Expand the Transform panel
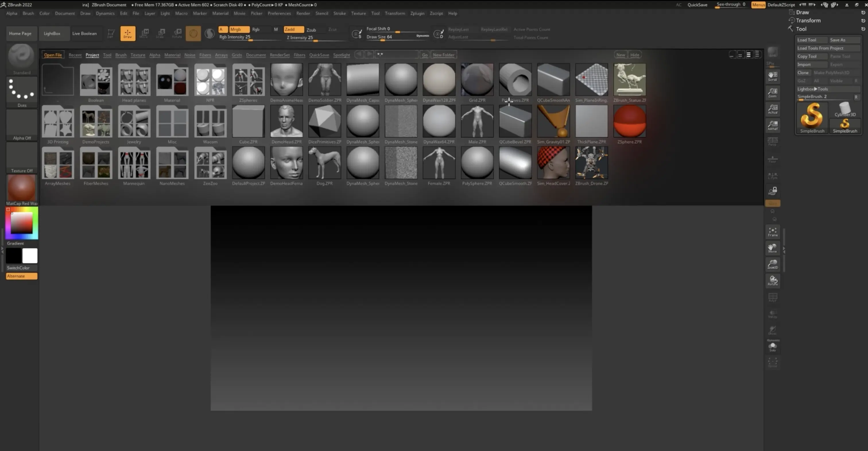868x451 pixels. pos(808,20)
